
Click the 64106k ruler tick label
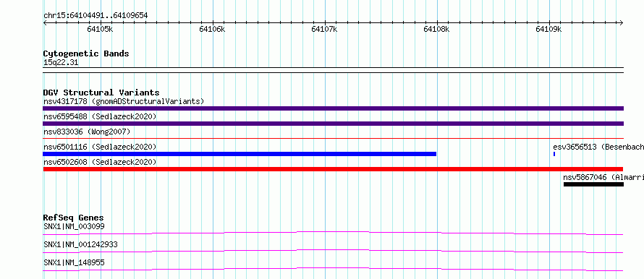[x=212, y=30]
